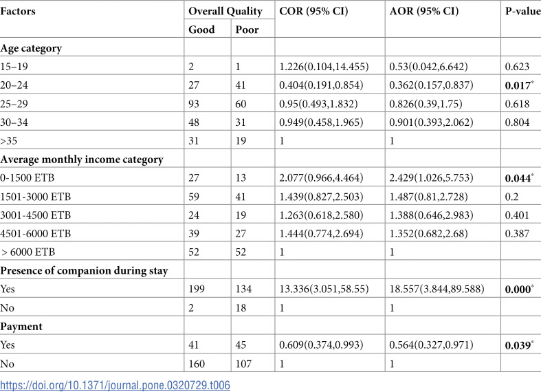Select the '1501-3000 ETB' row label

point(36,197)
